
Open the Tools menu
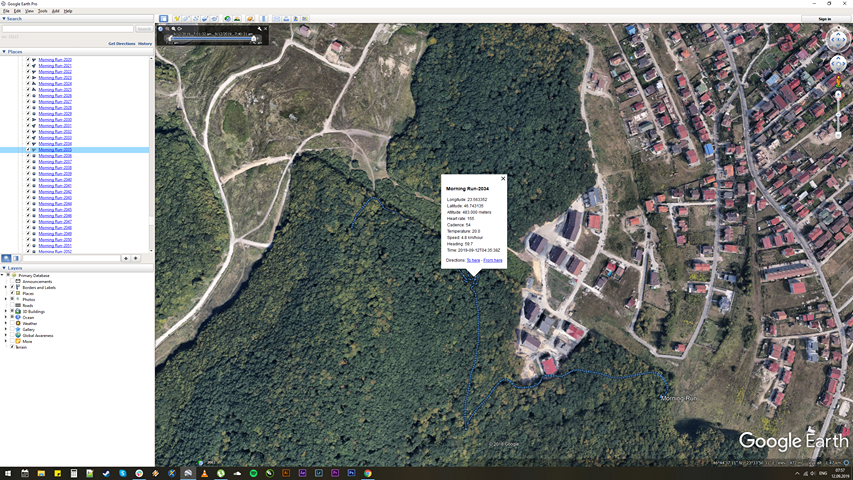tap(43, 11)
